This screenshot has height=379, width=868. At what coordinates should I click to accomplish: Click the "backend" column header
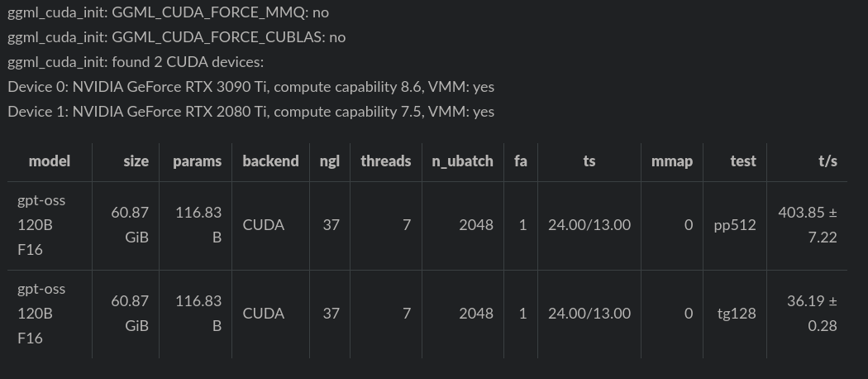tap(270, 161)
